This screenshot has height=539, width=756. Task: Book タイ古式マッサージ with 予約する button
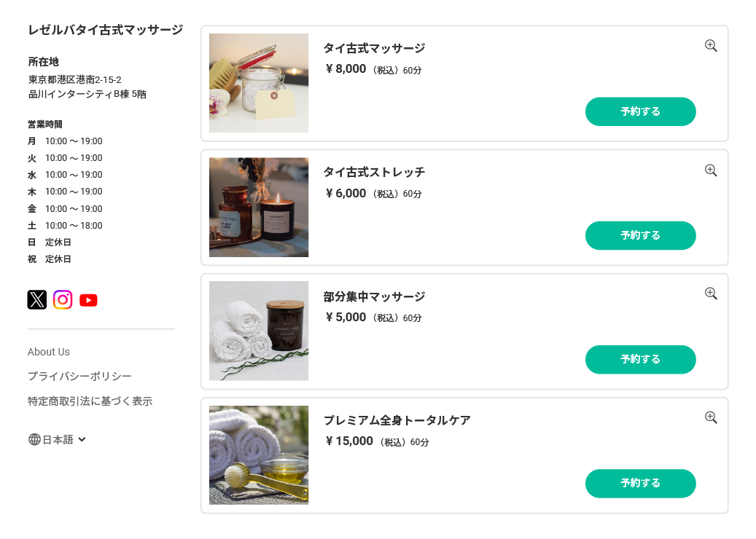[x=640, y=111]
